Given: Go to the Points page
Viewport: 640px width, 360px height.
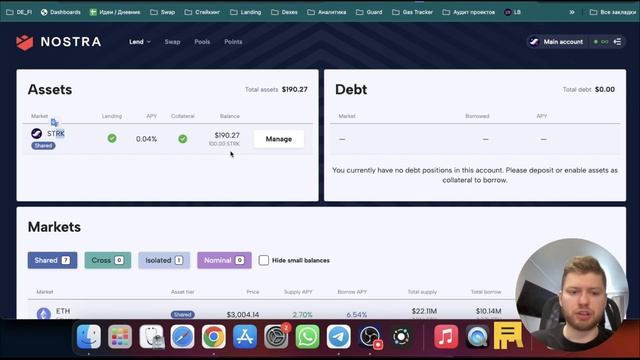Looking at the screenshot, I should coord(233,42).
